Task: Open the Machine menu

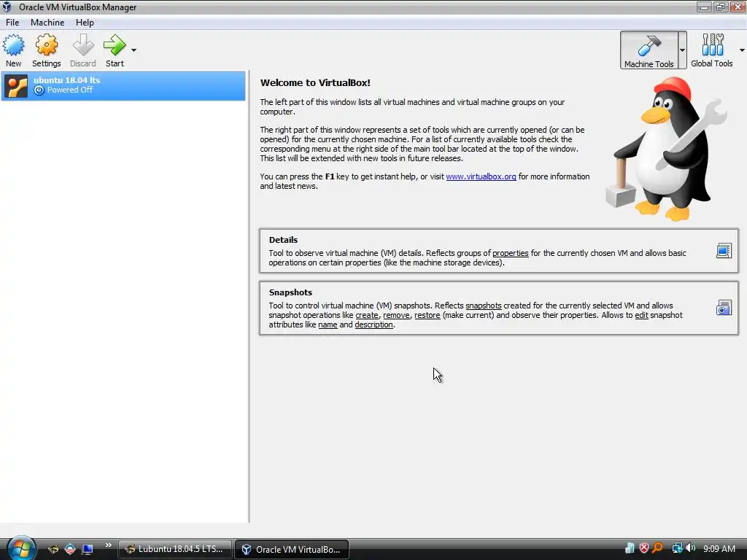Action: tap(47, 23)
